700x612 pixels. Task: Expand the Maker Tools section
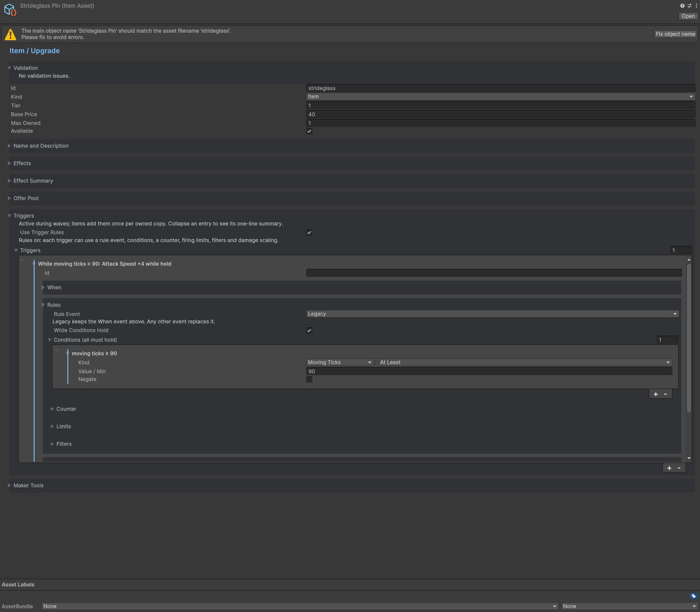[9, 486]
